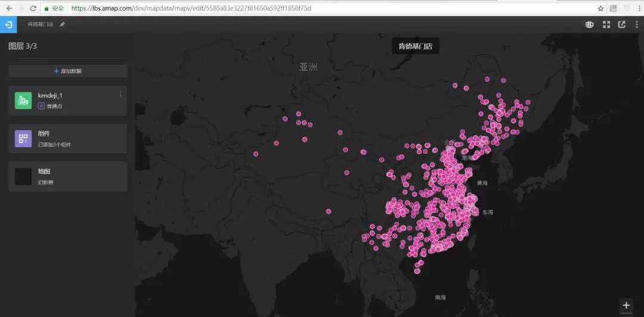Click the purple 组件 components icon
The image size is (644, 317).
(23, 139)
